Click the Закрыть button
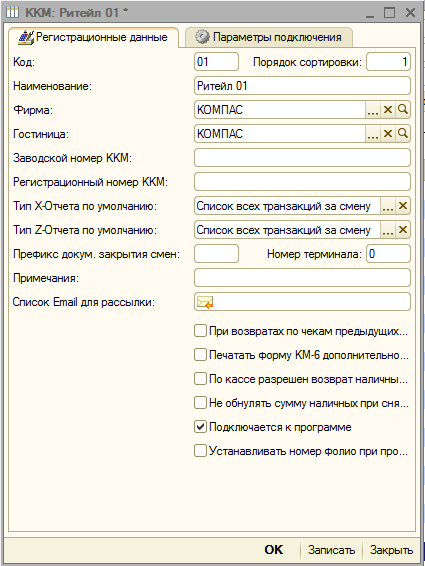 tap(391, 550)
